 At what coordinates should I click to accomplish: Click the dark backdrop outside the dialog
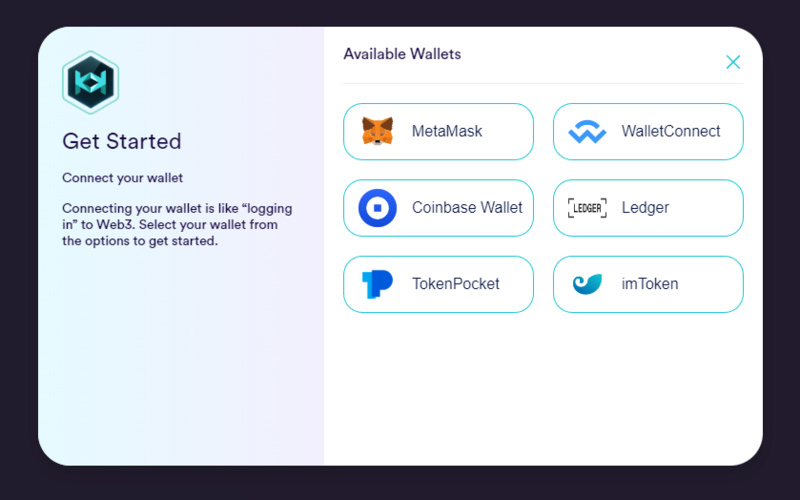pos(400,485)
